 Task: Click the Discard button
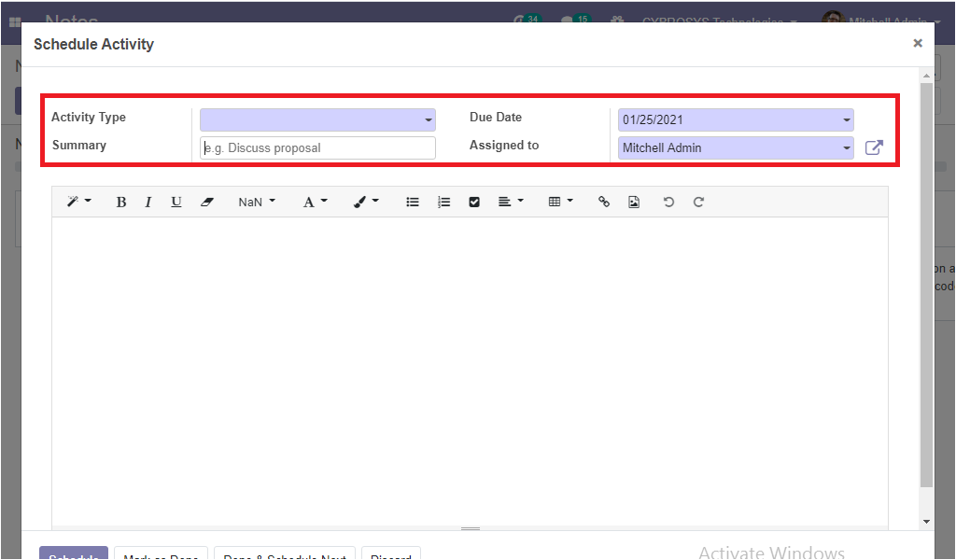pos(391,553)
